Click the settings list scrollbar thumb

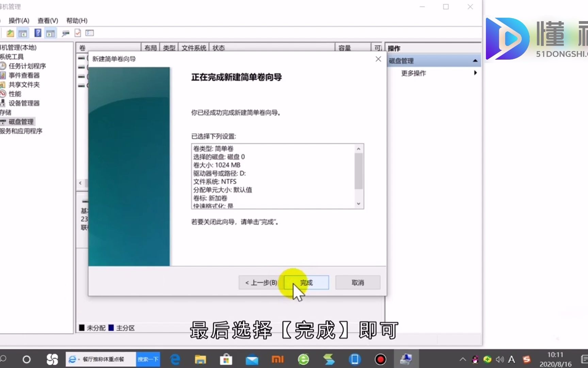[x=358, y=171]
